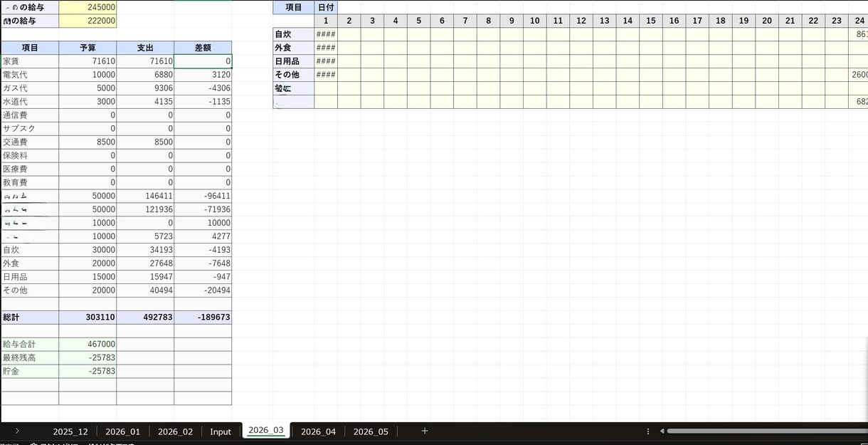This screenshot has height=445, width=868.
Task: Click the 146411 expense cell
Action: pos(145,197)
